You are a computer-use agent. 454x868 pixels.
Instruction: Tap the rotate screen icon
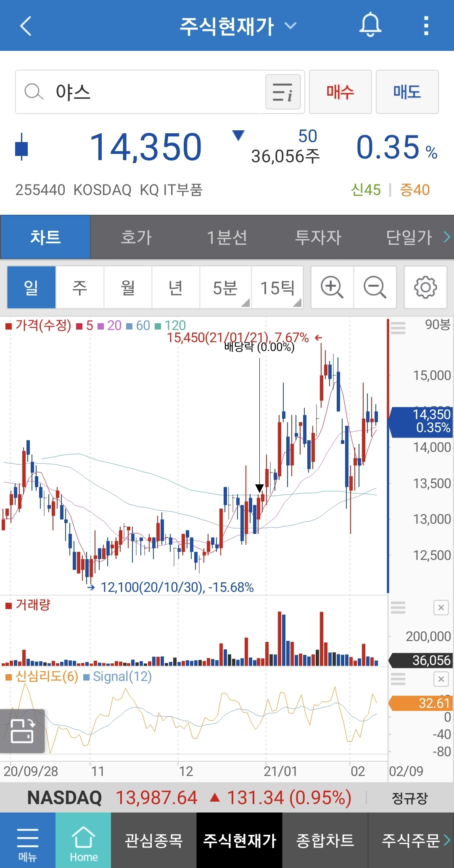tap(22, 731)
